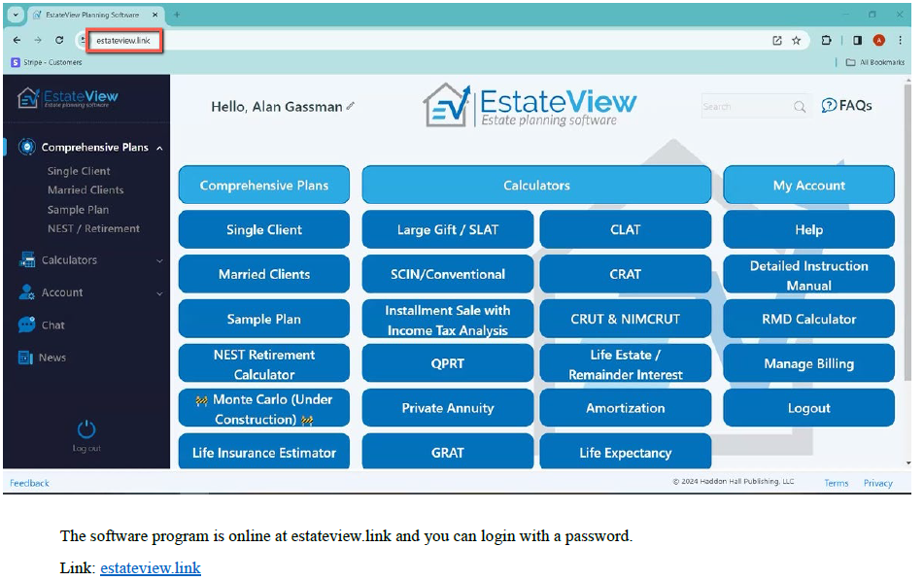924x581 pixels.
Task: Open the Private Annuity calculator
Action: [x=448, y=408]
